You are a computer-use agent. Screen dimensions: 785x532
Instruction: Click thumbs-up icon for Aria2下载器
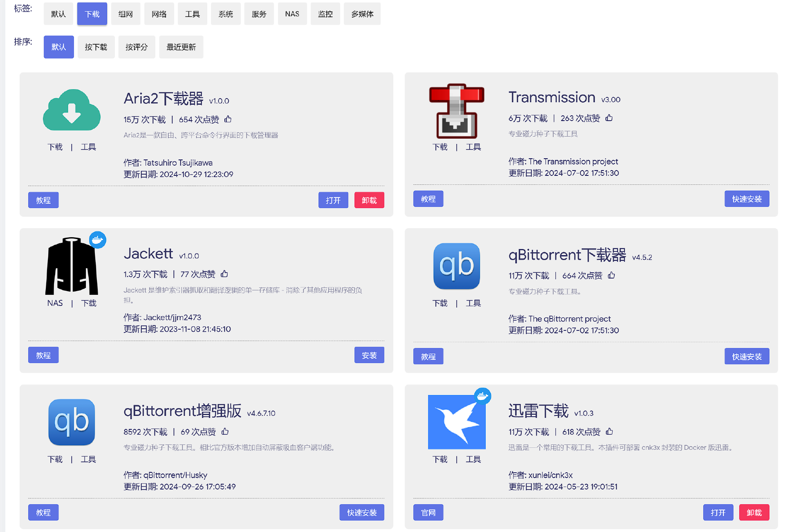pyautogui.click(x=228, y=119)
